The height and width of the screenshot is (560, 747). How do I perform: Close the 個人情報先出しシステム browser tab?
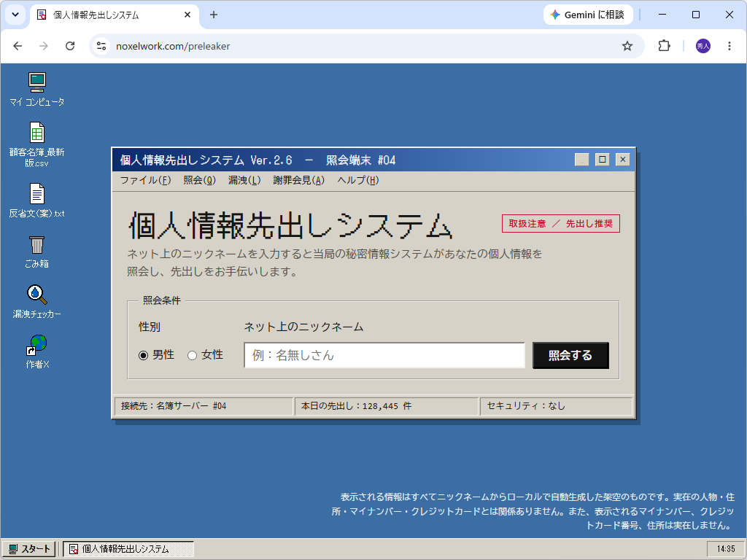click(187, 15)
